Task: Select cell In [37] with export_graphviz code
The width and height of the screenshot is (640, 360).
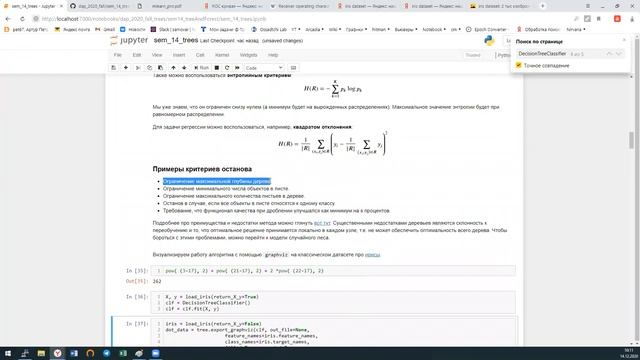Action: pyautogui.click(x=333, y=333)
